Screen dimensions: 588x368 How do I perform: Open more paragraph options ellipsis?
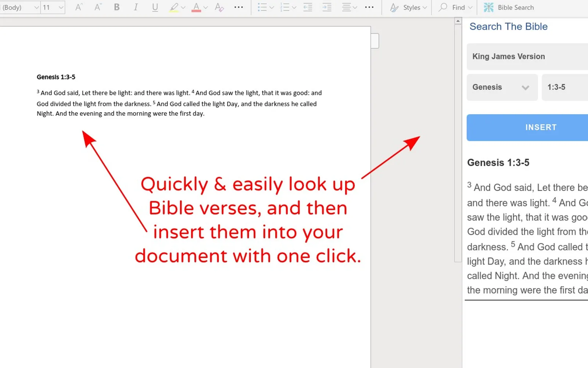[369, 7]
